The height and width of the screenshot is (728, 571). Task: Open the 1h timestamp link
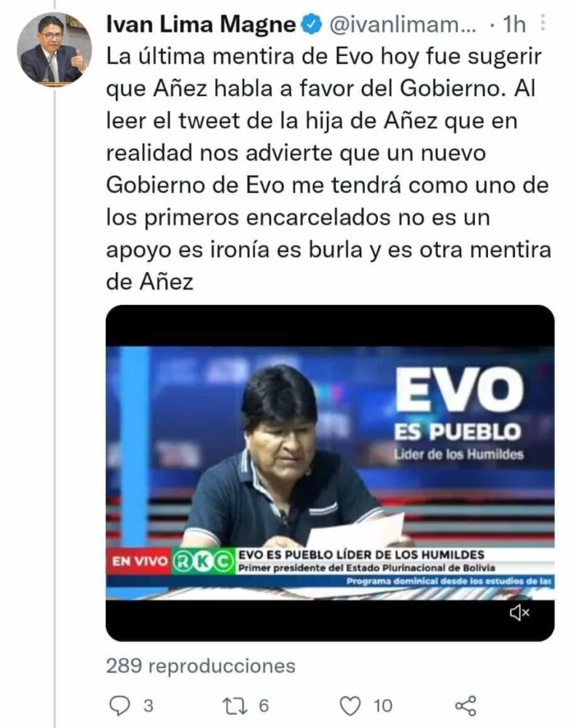coord(514,24)
